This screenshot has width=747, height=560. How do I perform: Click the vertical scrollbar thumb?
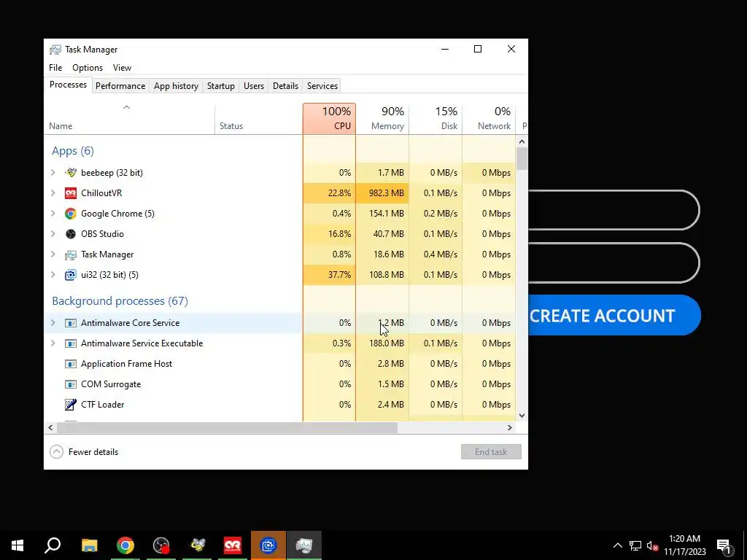click(522, 159)
